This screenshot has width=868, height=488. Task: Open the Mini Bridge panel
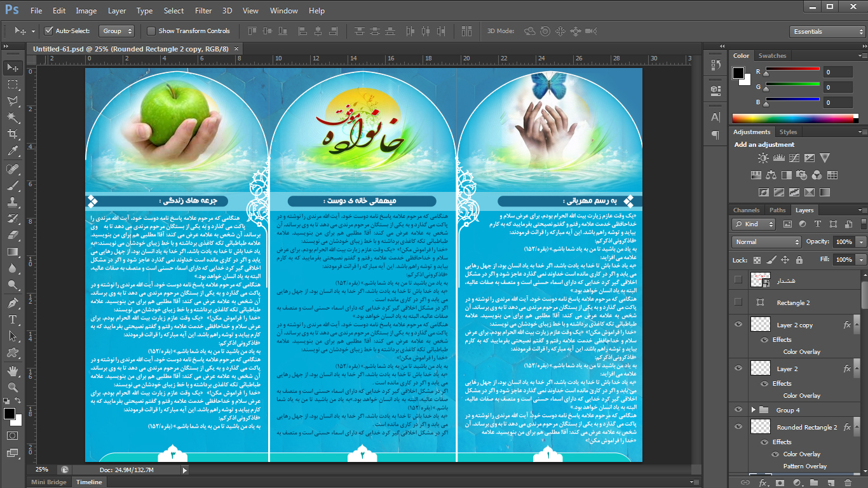tap(49, 482)
